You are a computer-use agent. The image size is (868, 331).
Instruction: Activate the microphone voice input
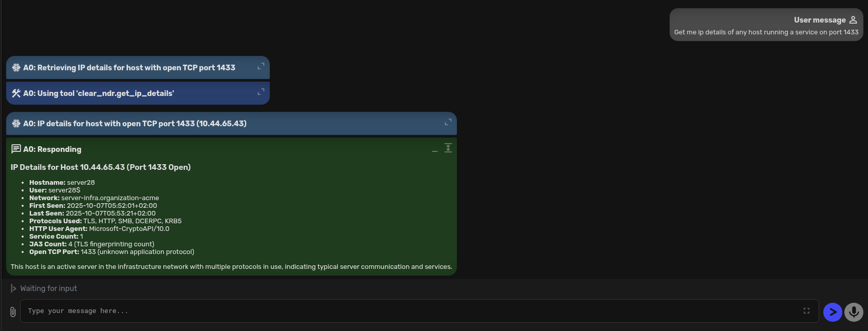tap(854, 312)
